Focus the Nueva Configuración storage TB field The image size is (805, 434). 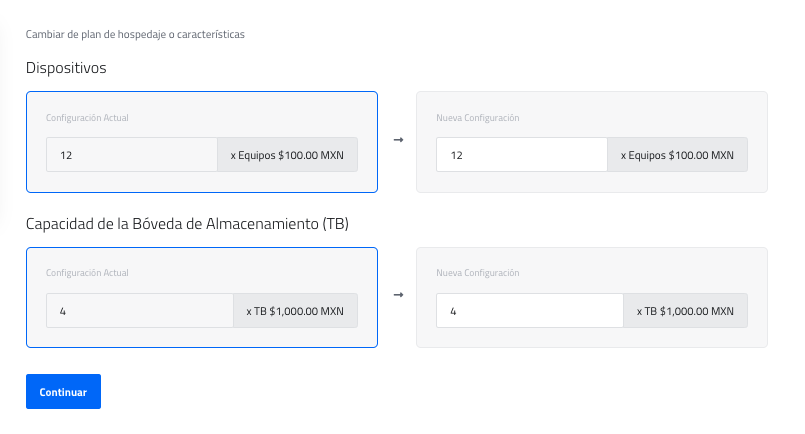(529, 311)
